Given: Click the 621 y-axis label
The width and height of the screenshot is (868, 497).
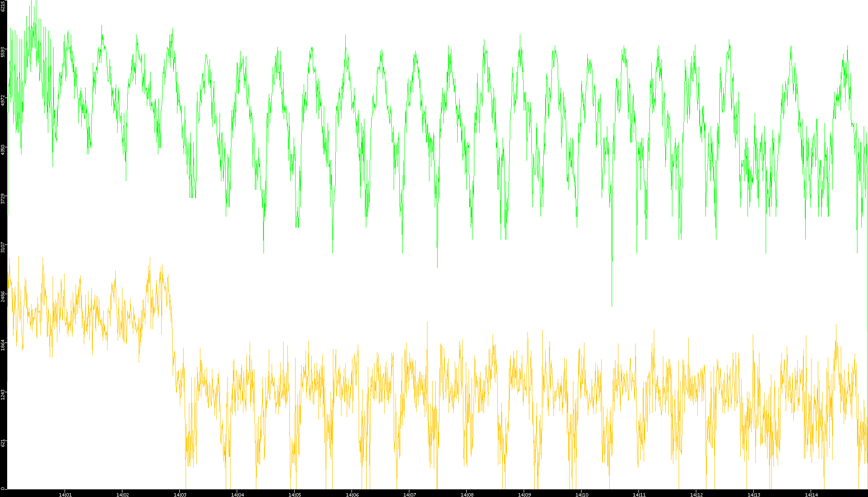Looking at the screenshot, I should click(3, 443).
